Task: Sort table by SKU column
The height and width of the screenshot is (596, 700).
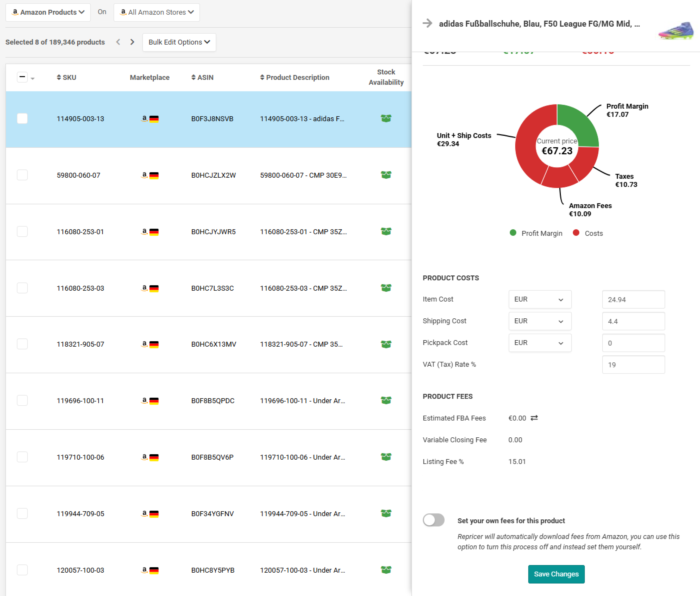Action: point(67,77)
